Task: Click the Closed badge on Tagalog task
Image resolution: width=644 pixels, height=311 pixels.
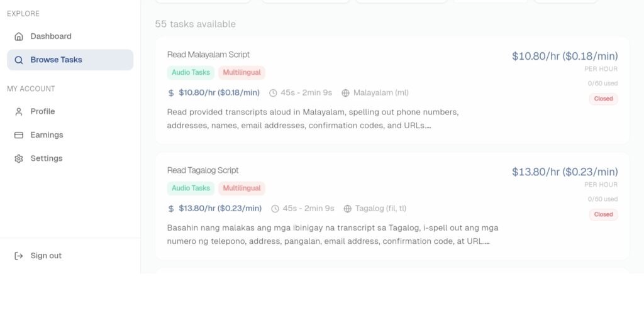Action: 603,215
